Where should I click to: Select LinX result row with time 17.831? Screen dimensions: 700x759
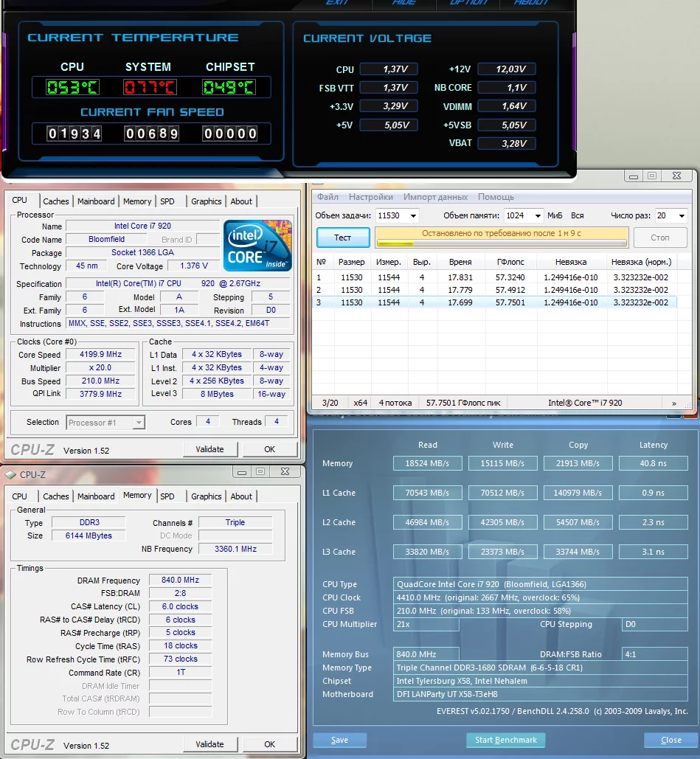pos(494,277)
